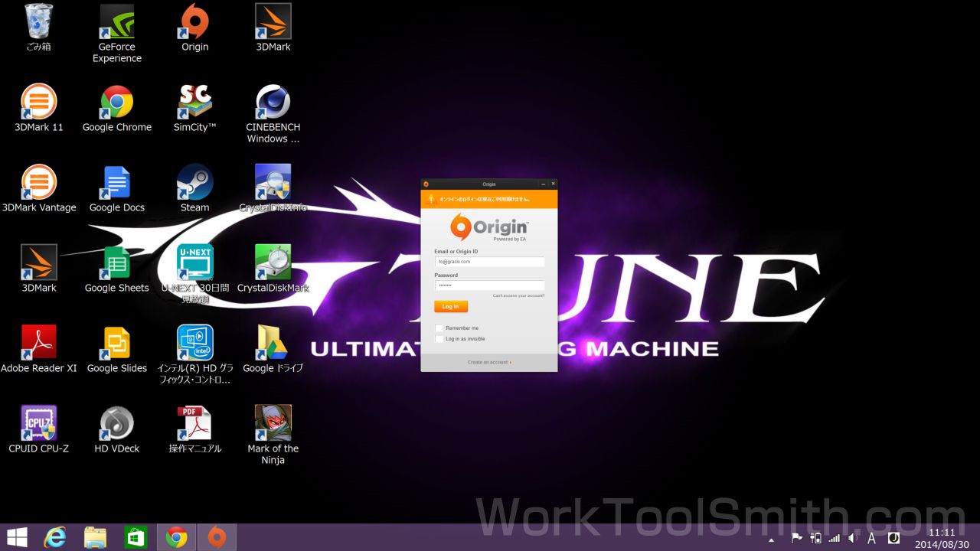Focus the Email or Origin ID field
Image resolution: width=980 pixels, height=551 pixels.
coord(489,262)
